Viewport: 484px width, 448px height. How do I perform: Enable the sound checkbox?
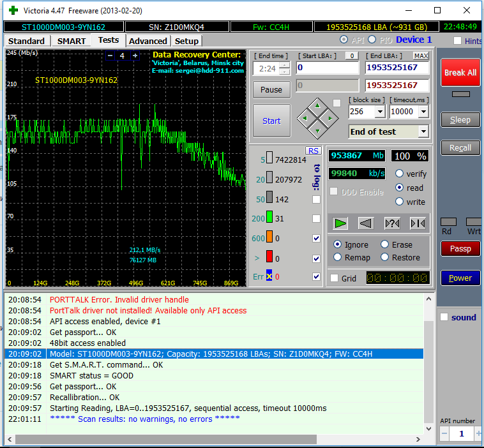[444, 317]
